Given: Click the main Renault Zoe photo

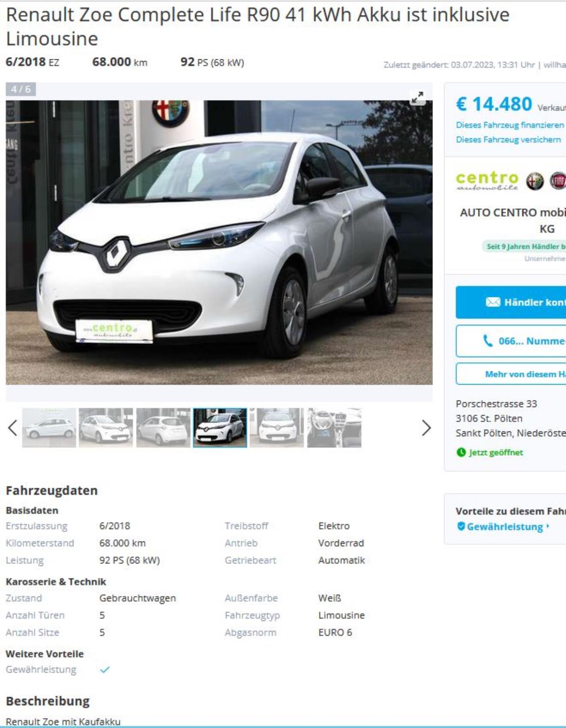Looking at the screenshot, I should pos(219,243).
